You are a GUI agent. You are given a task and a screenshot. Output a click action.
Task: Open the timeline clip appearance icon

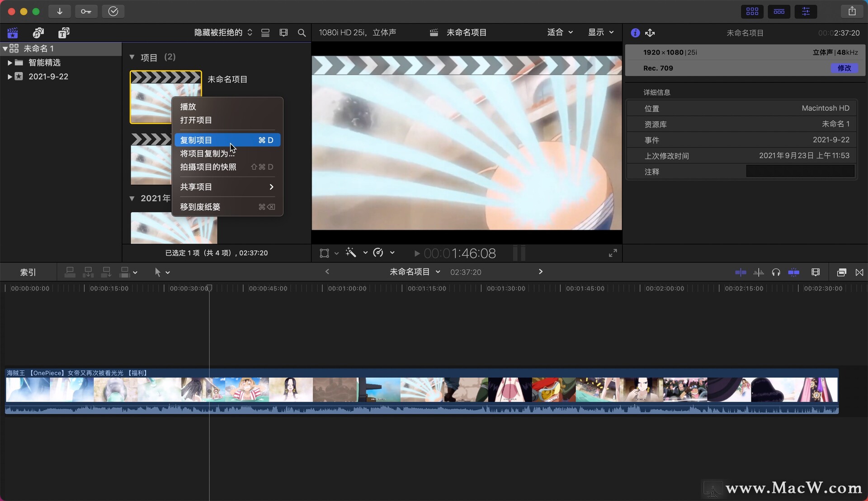pos(815,272)
